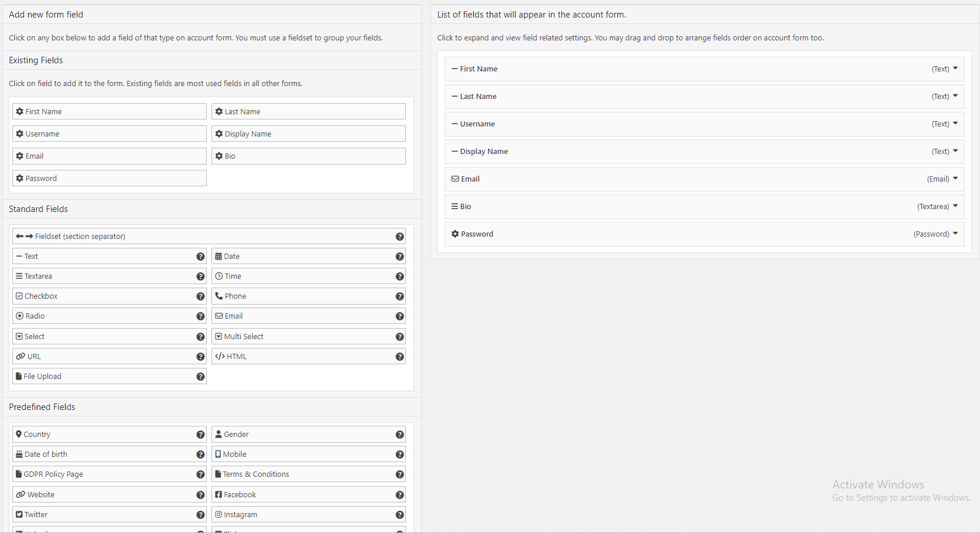Image resolution: width=980 pixels, height=533 pixels.
Task: Click help icon next to Instagram field
Action: pyautogui.click(x=399, y=515)
